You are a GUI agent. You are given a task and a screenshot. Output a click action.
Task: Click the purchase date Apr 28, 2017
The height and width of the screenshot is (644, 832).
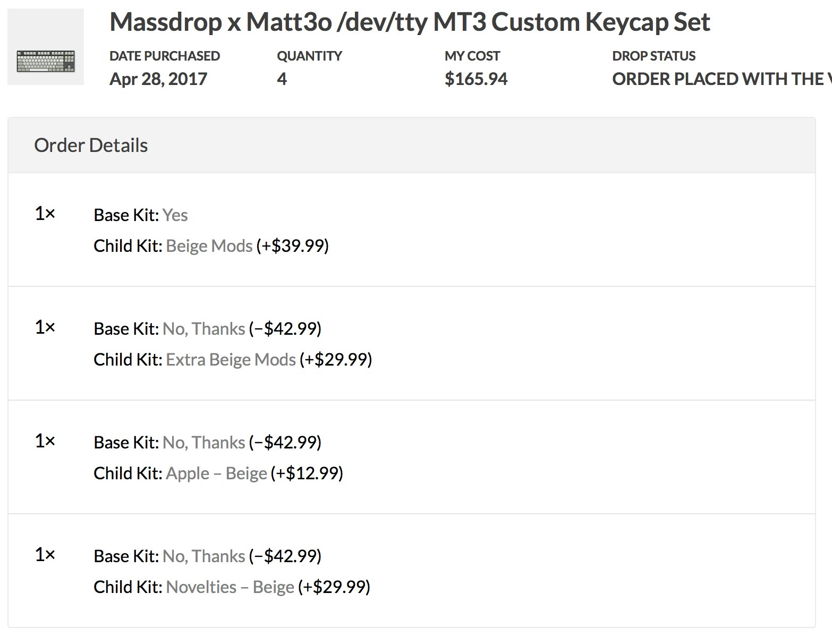(x=158, y=79)
